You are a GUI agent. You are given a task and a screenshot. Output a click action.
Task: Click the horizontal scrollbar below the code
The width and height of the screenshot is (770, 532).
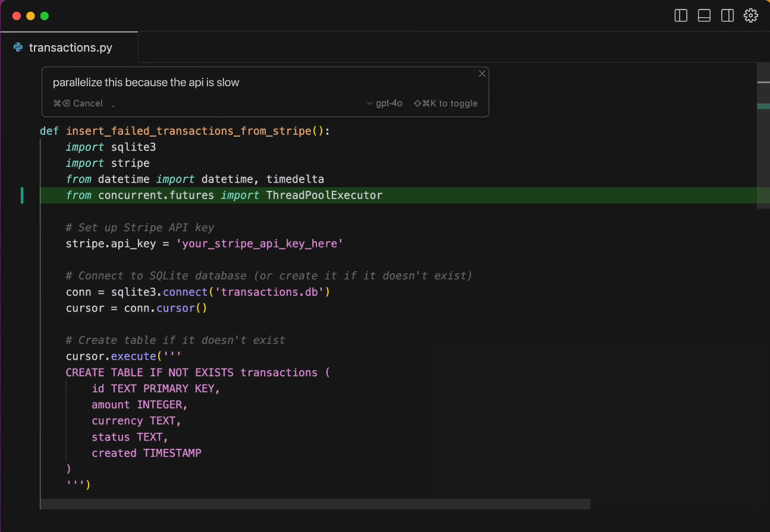(x=315, y=504)
